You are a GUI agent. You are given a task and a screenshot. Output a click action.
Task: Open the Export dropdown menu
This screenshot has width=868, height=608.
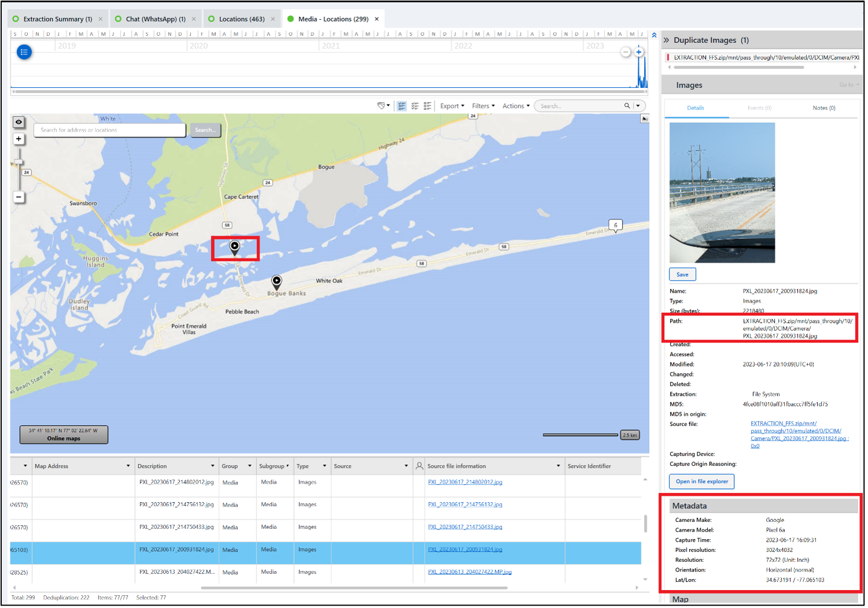[452, 106]
